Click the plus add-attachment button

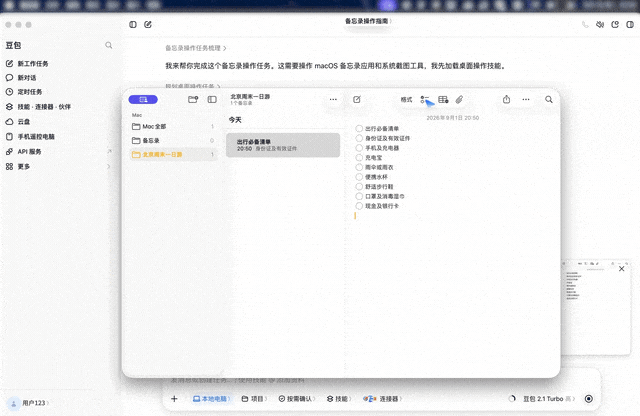(x=174, y=399)
